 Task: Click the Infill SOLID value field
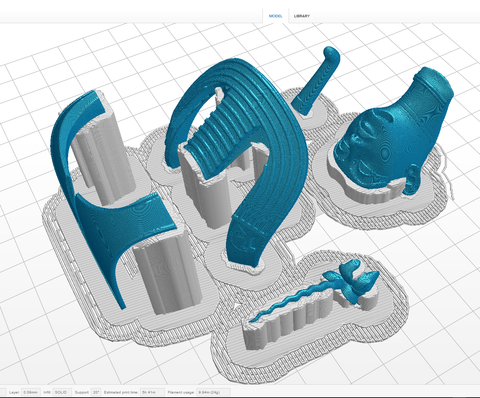(61, 392)
